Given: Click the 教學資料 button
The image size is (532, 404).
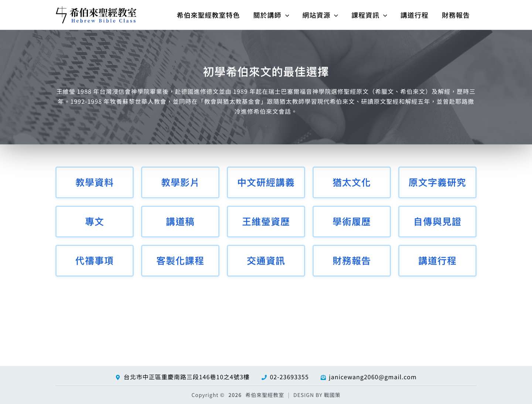Looking at the screenshot, I should point(95,182).
